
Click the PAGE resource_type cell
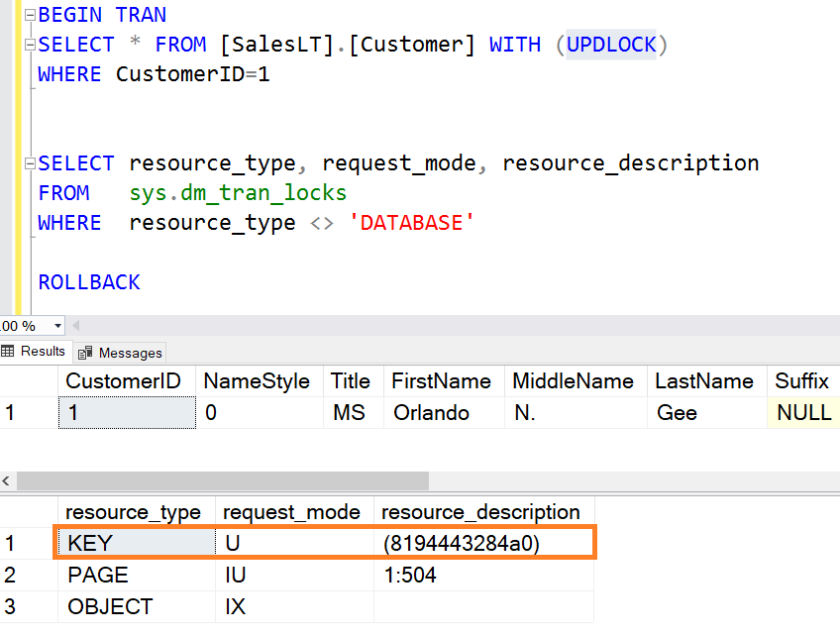pyautogui.click(x=137, y=575)
